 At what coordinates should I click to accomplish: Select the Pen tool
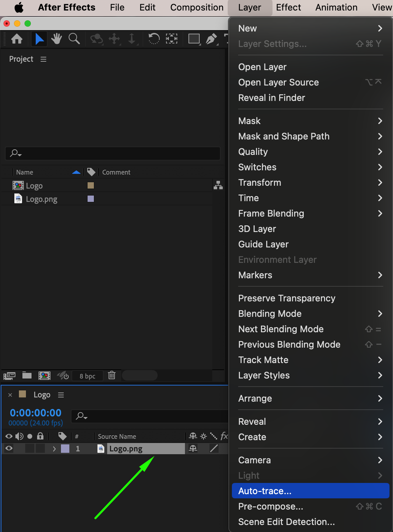(x=211, y=39)
